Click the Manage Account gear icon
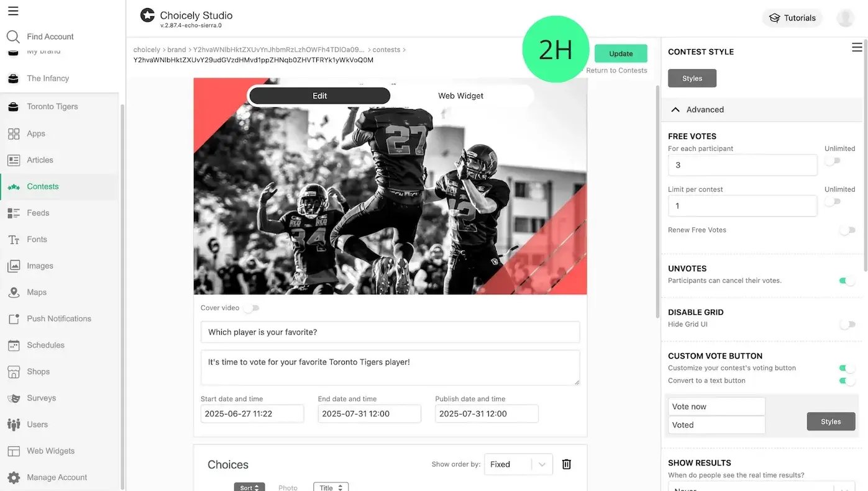 (13, 477)
